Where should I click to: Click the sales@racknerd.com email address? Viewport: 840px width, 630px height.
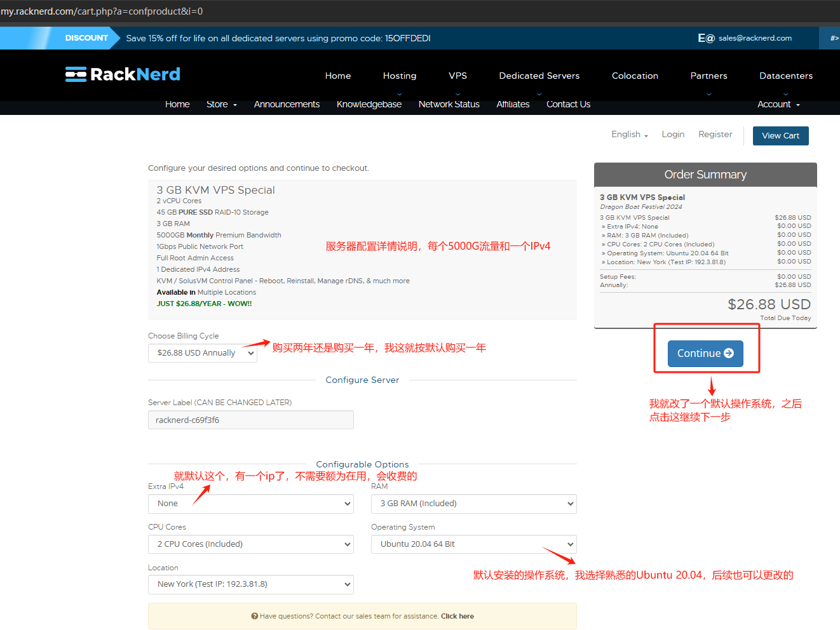(755, 38)
